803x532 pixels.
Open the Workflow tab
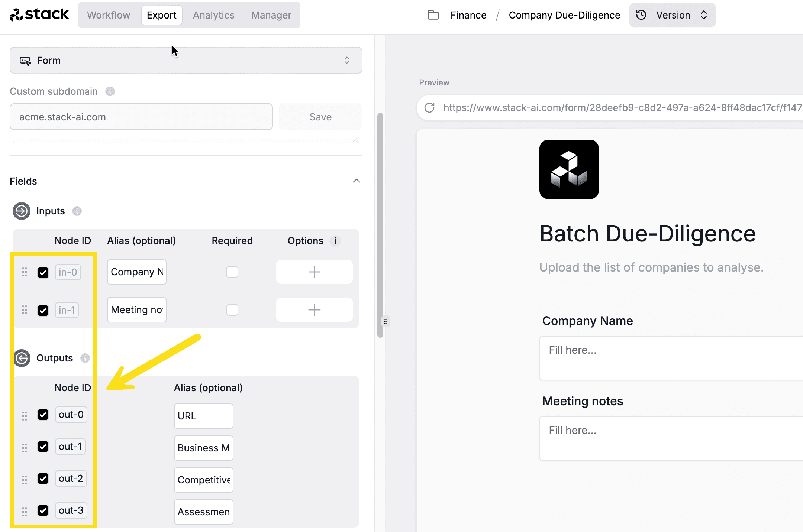click(x=109, y=15)
